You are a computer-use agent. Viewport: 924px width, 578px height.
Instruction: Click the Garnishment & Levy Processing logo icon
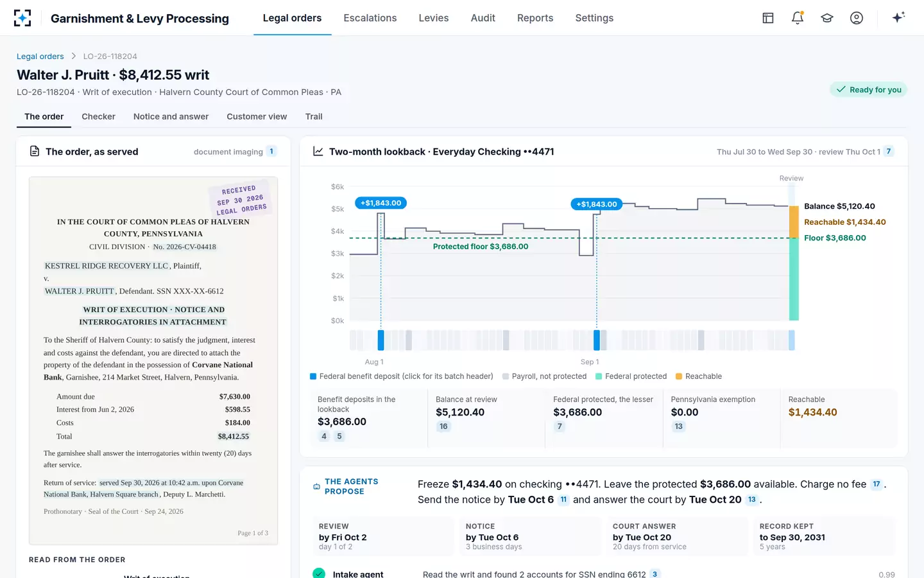[22, 18]
